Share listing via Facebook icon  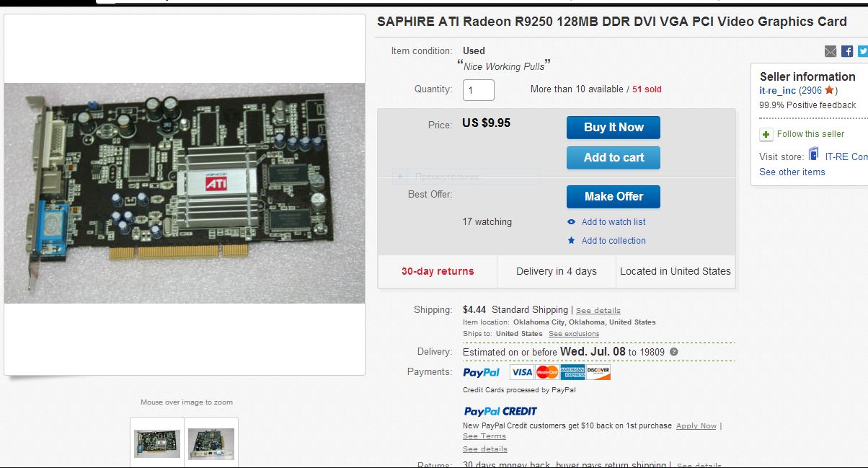pyautogui.click(x=847, y=51)
